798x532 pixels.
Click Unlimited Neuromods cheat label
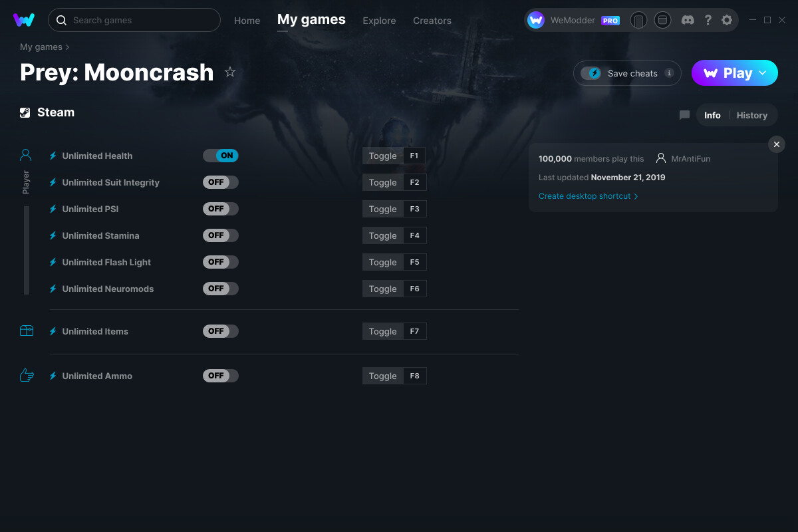108,289
